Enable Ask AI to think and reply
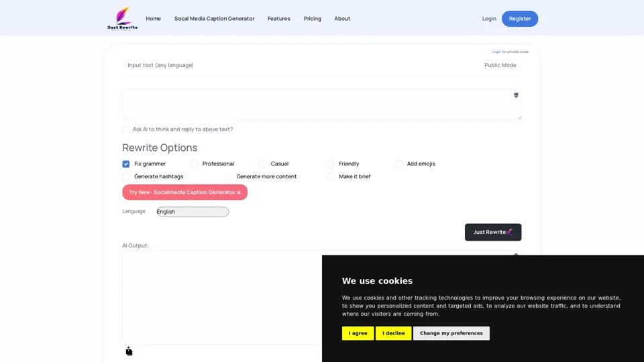The image size is (644, 362). click(126, 129)
